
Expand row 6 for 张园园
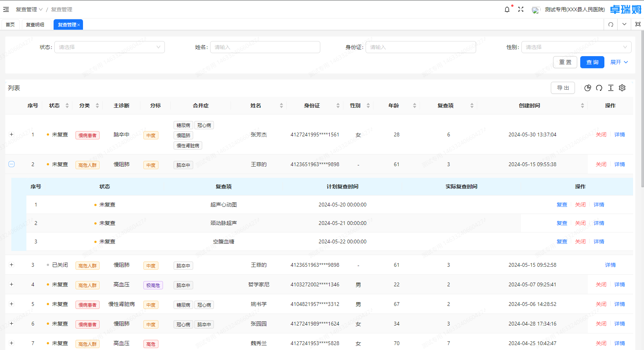pos(11,324)
